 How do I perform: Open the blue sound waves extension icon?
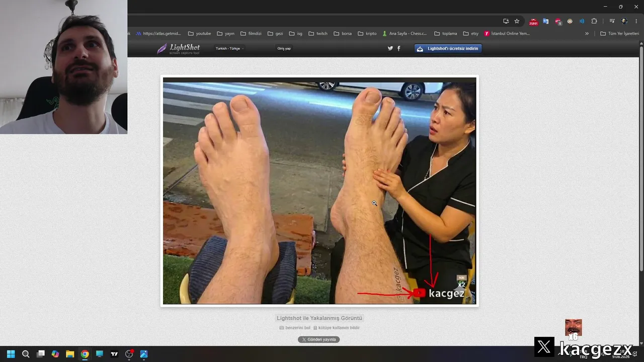(582, 21)
